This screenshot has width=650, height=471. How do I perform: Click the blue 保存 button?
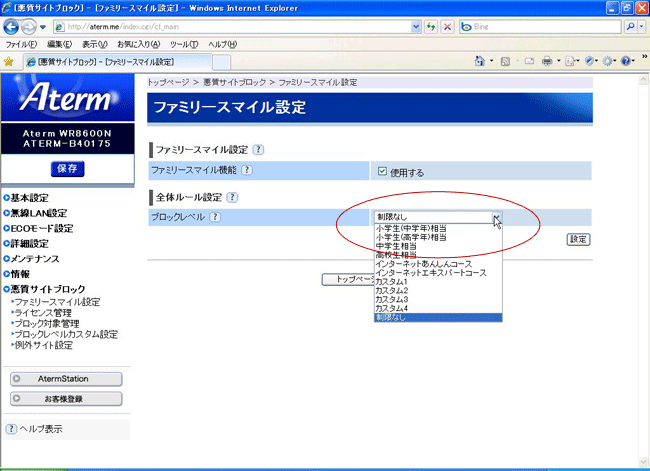tap(67, 169)
